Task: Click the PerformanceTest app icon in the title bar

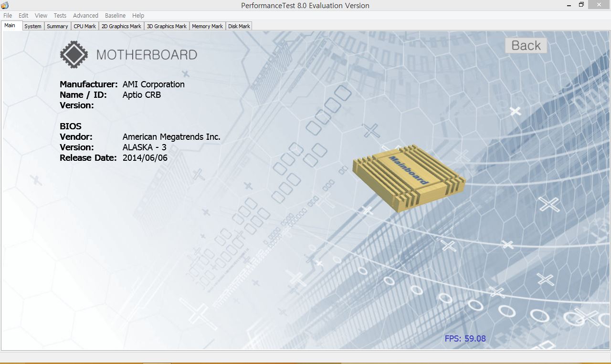Action: tap(5, 5)
